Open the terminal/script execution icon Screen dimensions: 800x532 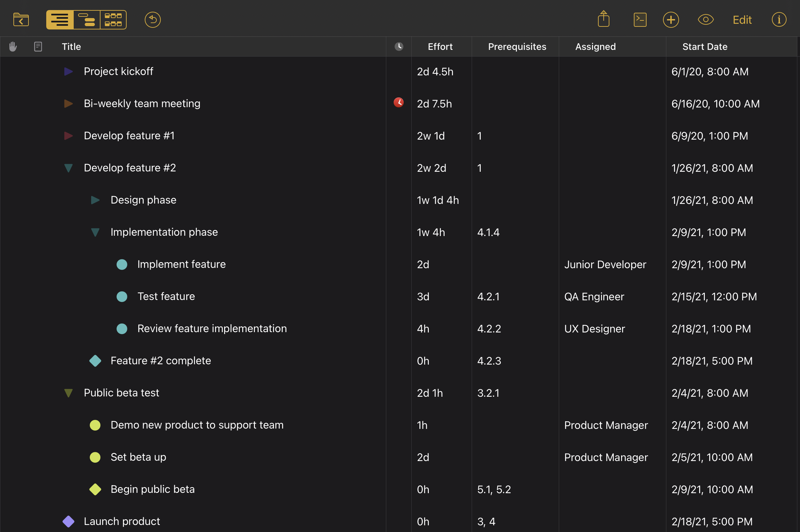coord(640,20)
